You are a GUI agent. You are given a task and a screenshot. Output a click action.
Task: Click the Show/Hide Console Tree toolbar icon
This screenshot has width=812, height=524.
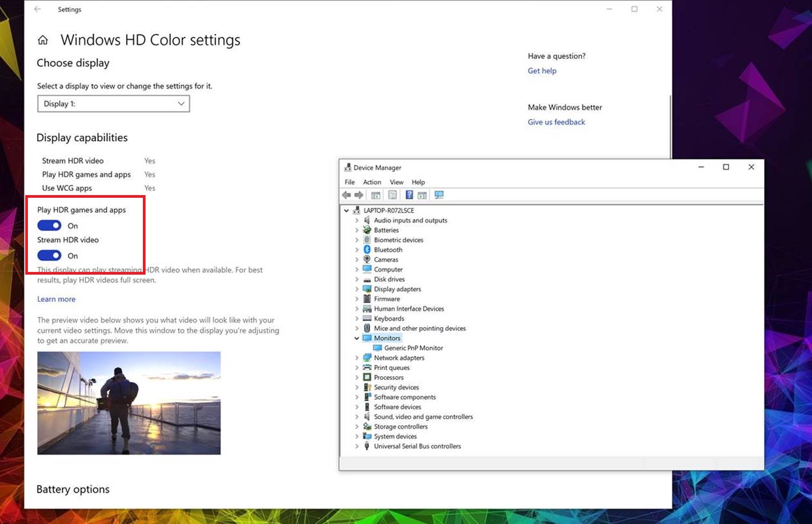point(376,195)
